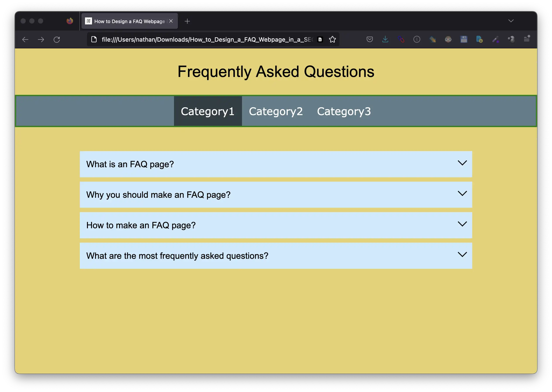Save the page to Pocket
The width and height of the screenshot is (552, 392).
(369, 39)
